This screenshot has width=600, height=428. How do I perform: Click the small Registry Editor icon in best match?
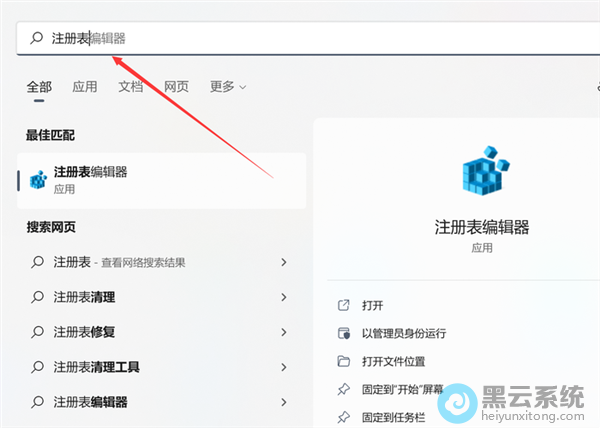(x=38, y=180)
